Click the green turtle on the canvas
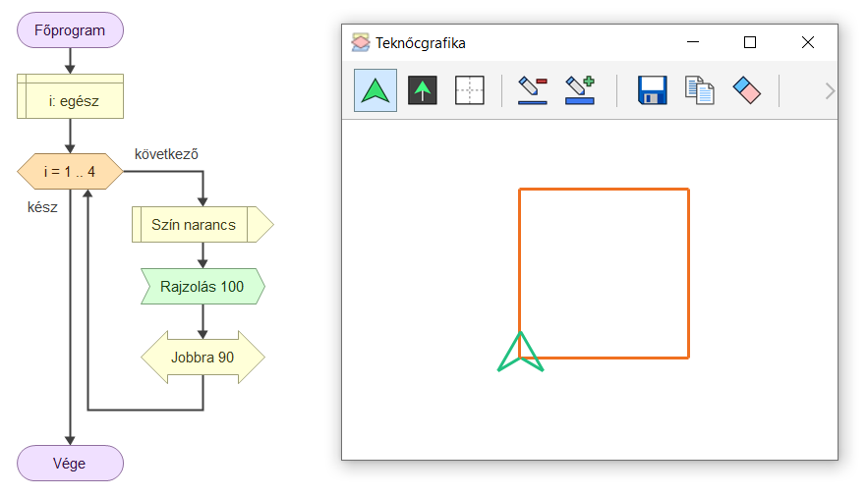This screenshot has width=868, height=497. [520, 355]
